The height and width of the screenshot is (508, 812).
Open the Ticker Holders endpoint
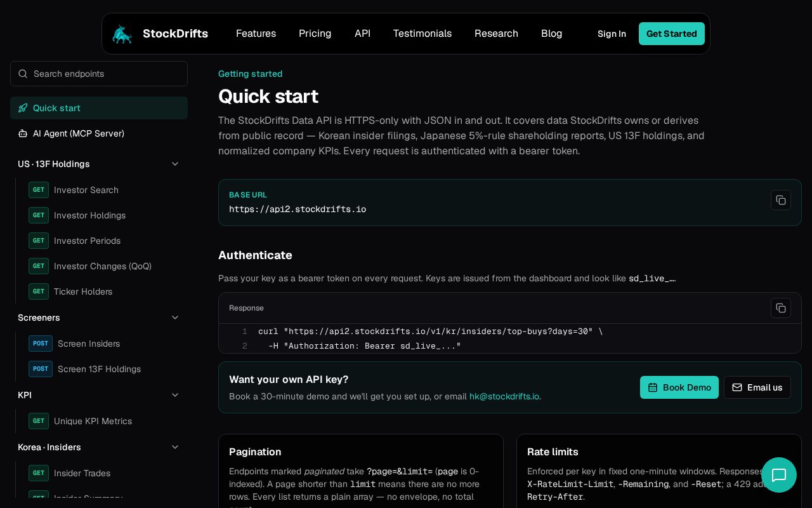coord(83,291)
